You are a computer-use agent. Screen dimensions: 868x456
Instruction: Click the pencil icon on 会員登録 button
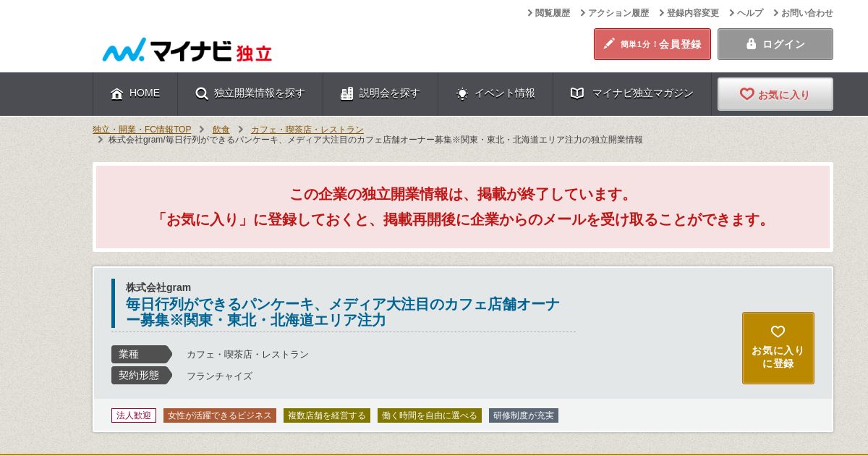(609, 43)
